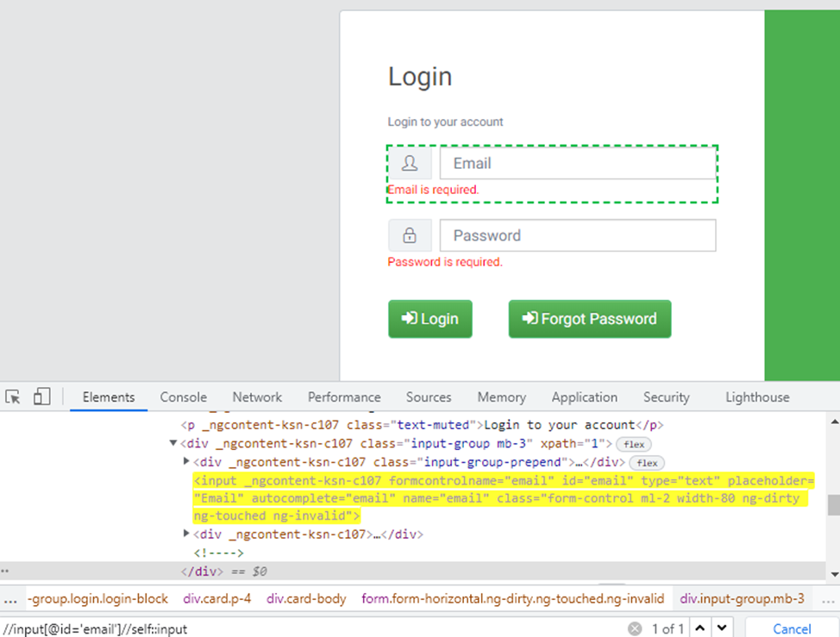Click the Elements panel scrollbar thumb
The image size is (840, 637).
(x=834, y=505)
